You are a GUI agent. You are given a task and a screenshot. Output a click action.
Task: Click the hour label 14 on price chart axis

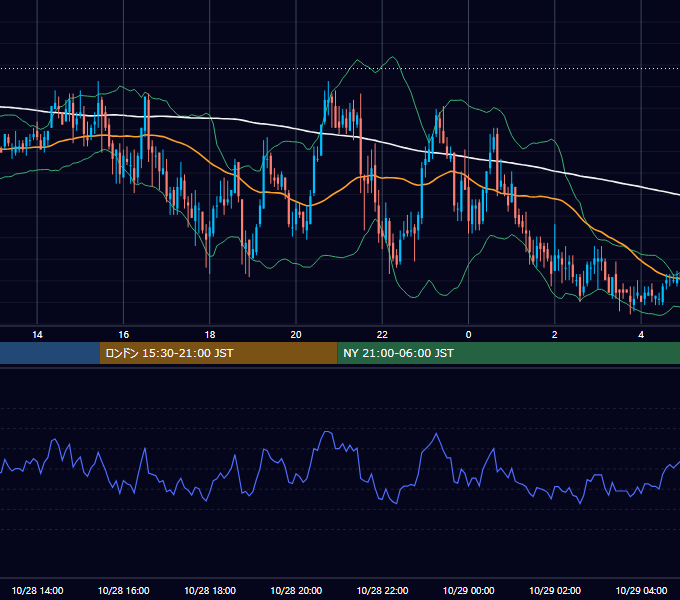pyautogui.click(x=37, y=335)
